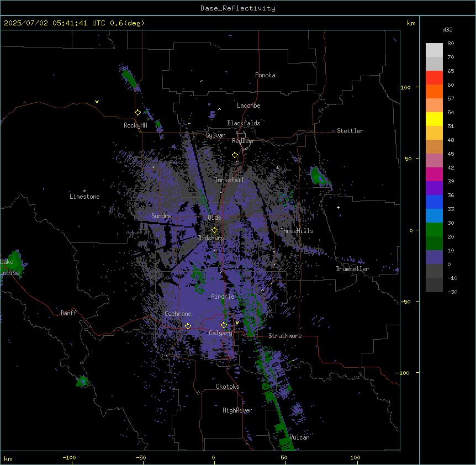Select the RedDeer city label
The image size is (476, 465).
coord(243,141)
